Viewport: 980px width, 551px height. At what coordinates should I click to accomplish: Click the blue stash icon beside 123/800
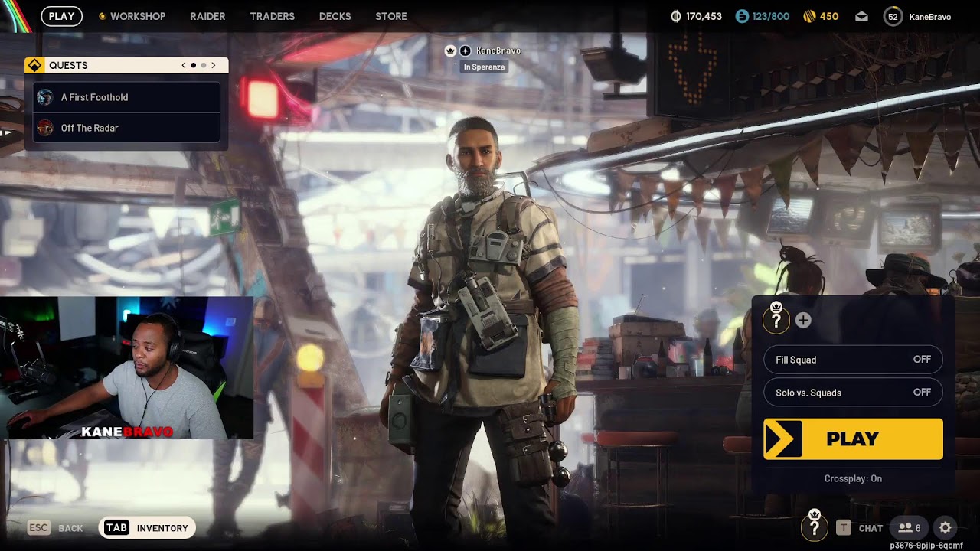point(741,16)
